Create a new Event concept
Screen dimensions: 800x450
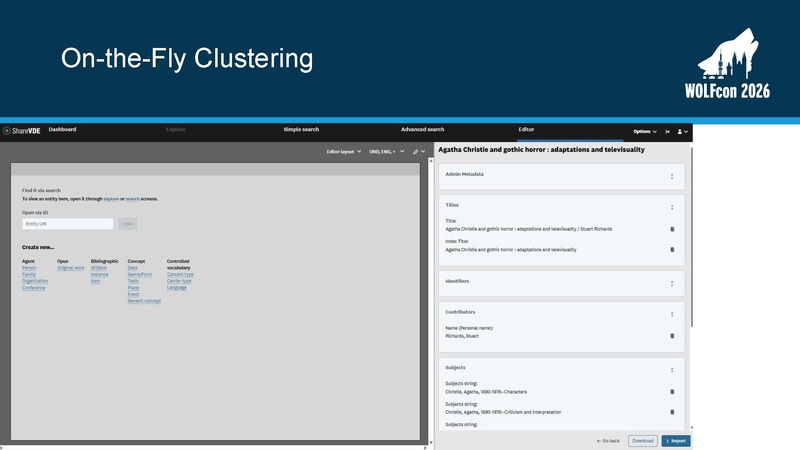(133, 294)
